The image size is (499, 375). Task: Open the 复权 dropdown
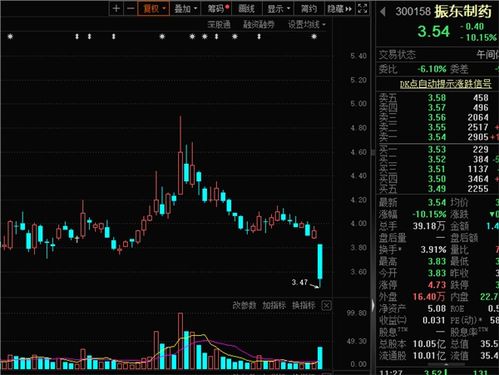point(154,9)
